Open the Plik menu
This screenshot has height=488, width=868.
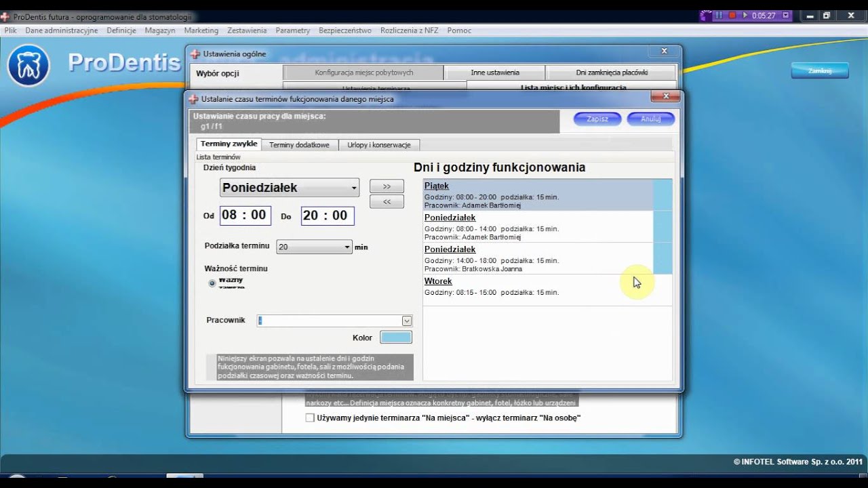click(10, 30)
